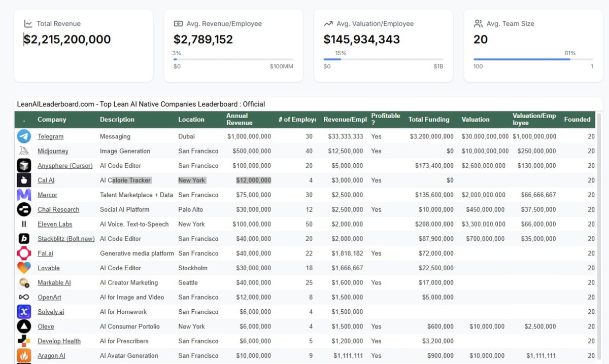This screenshot has width=609, height=364.
Task: Click the Avg. Valuation/Employee 15% progress bar
Action: (x=383, y=59)
